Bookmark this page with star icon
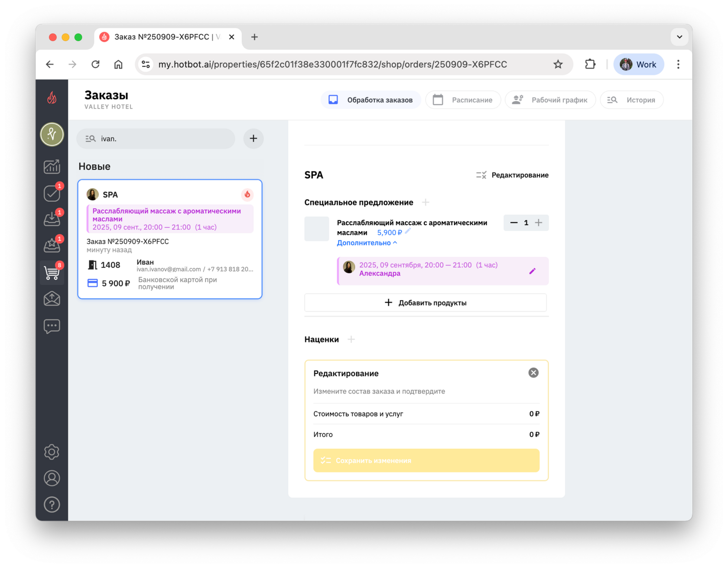The width and height of the screenshot is (728, 568). tap(558, 65)
